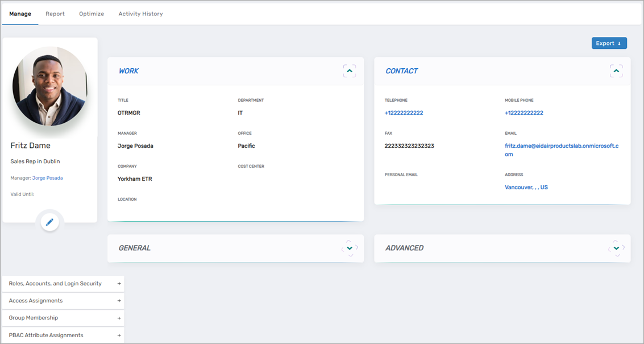The width and height of the screenshot is (644, 344).
Task: Open the mobile phone number link
Action: pyautogui.click(x=523, y=113)
